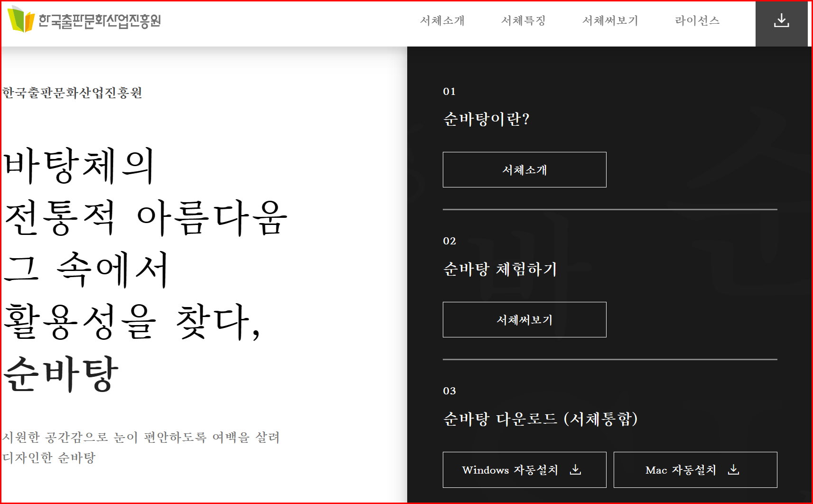Click the 순바탕이란? heading
Image resolution: width=813 pixels, height=504 pixels.
486,119
